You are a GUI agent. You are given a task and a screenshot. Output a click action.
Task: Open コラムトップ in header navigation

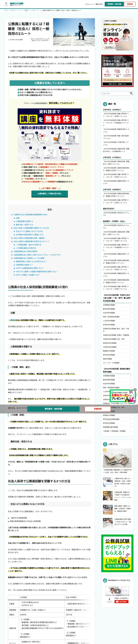(x=89, y=4)
